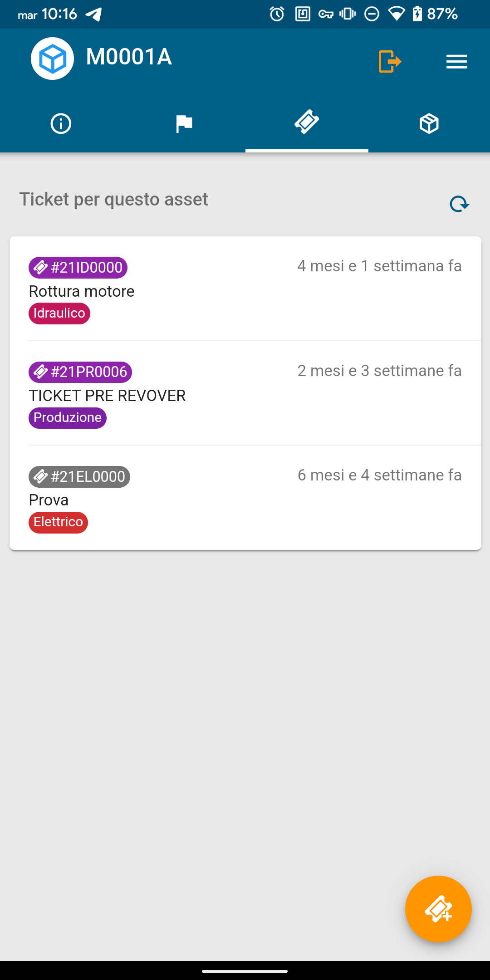
Task: Create a new ticket with floating button
Action: 438,909
